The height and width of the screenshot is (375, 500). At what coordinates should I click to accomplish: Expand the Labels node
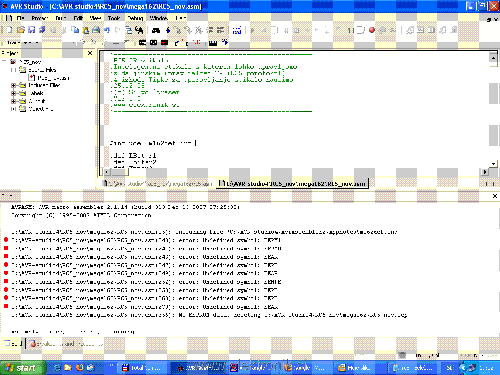(13, 93)
